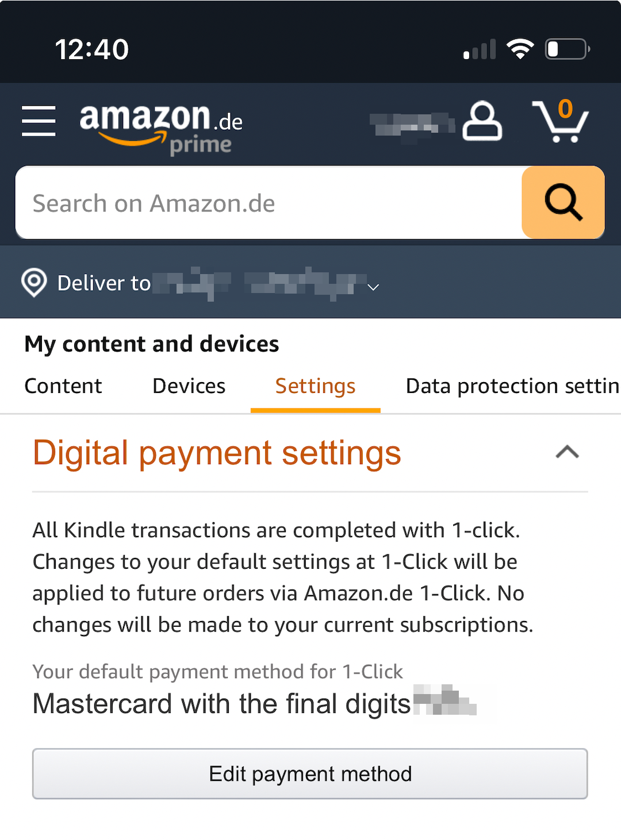Tap the orange search magnifier button
The image size is (621, 840).
(x=563, y=202)
